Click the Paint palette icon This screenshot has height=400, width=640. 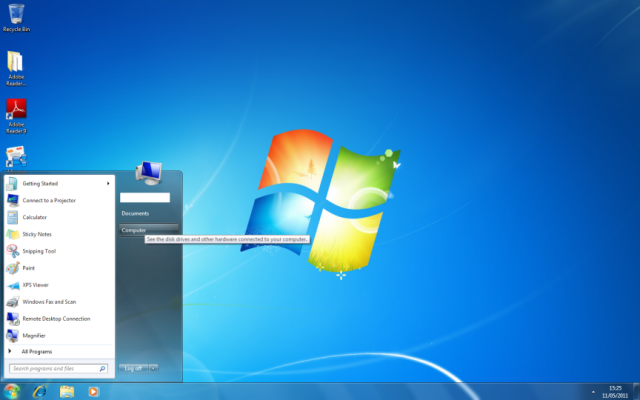pos(12,268)
